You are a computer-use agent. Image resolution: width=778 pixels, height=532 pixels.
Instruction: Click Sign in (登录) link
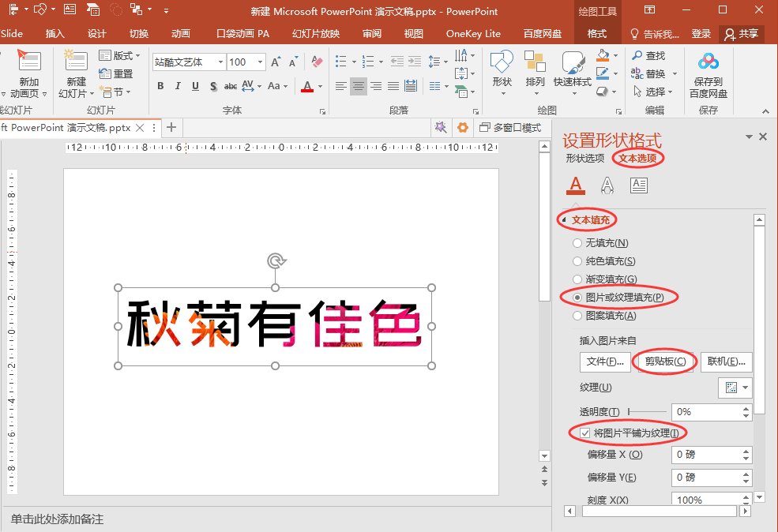pos(701,34)
